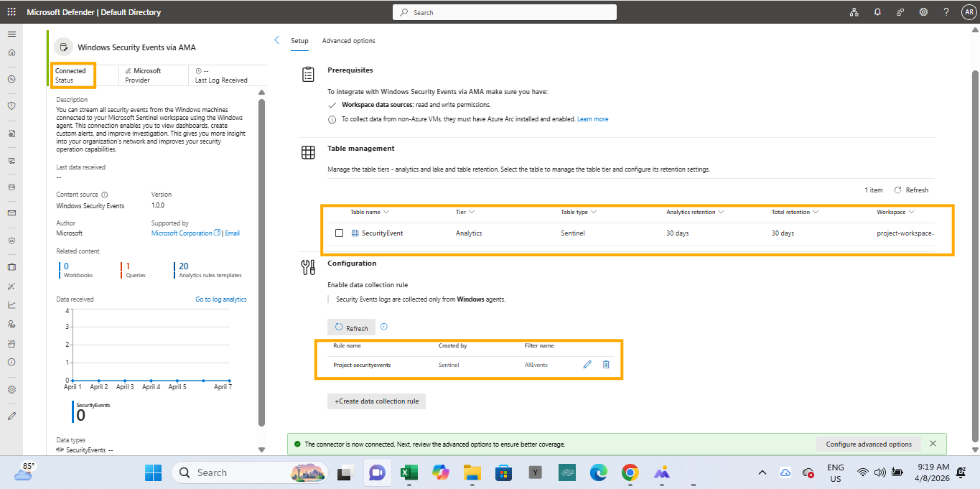
Task: Switch to the Setup tab
Action: [x=299, y=41]
